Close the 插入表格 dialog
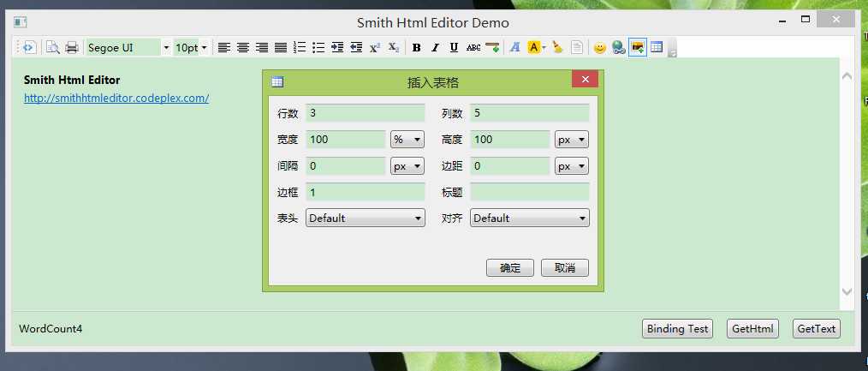The height and width of the screenshot is (371, 868). (585, 79)
